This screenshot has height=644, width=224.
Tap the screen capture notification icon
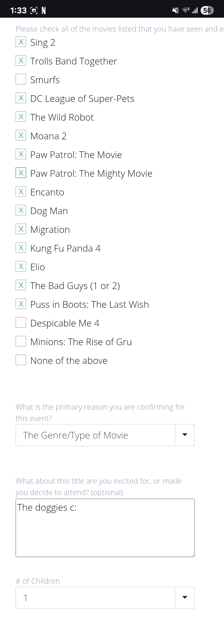pyautogui.click(x=34, y=10)
